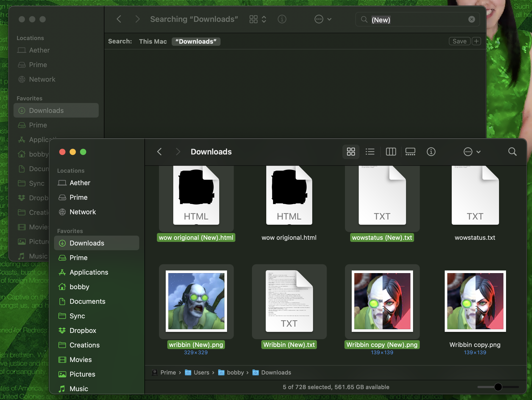The height and width of the screenshot is (400, 532).
Task: Go back in the Downloads window
Action: [159, 152]
